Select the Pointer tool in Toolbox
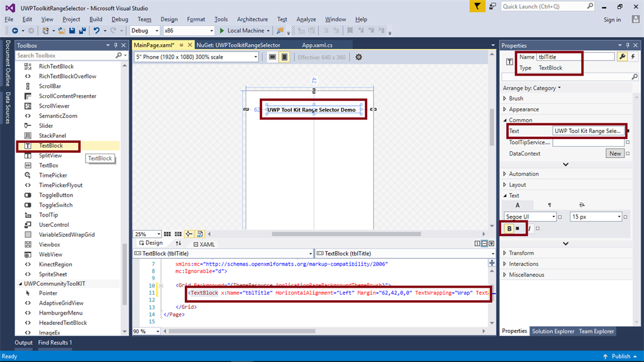 coord(48,293)
